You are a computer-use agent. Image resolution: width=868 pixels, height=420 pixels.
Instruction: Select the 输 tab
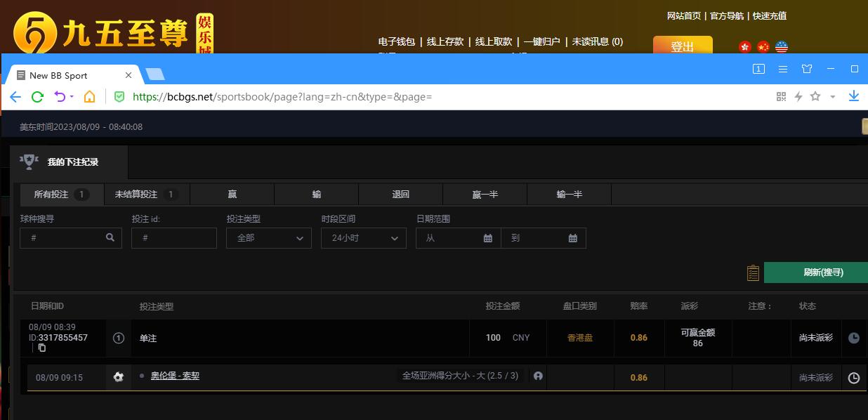[x=317, y=194]
